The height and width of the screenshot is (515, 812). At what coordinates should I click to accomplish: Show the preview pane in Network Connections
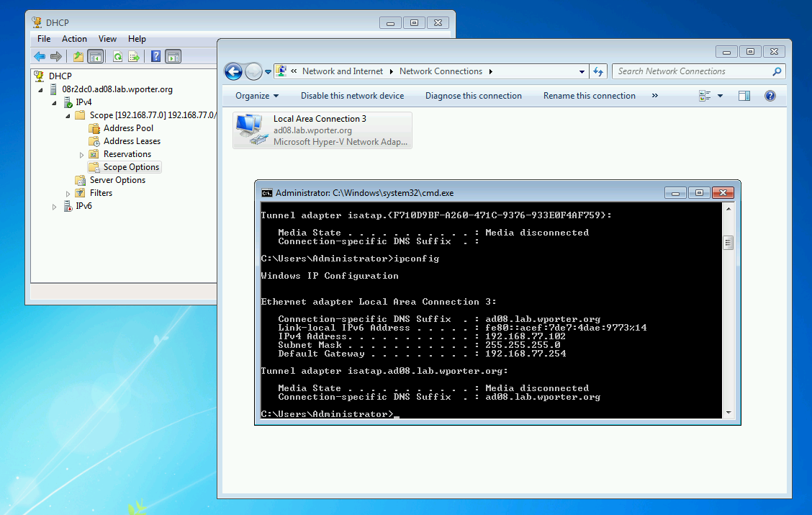click(x=744, y=96)
